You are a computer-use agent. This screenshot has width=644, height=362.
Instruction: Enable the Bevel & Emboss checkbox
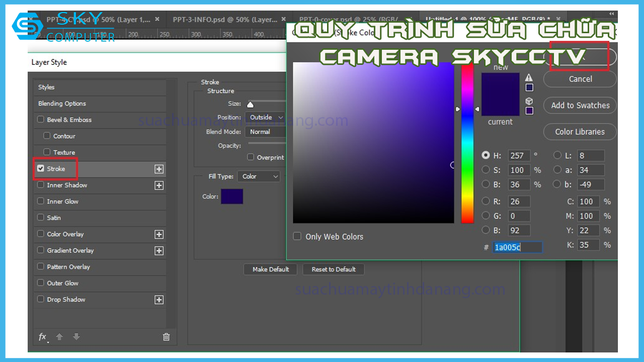(41, 120)
